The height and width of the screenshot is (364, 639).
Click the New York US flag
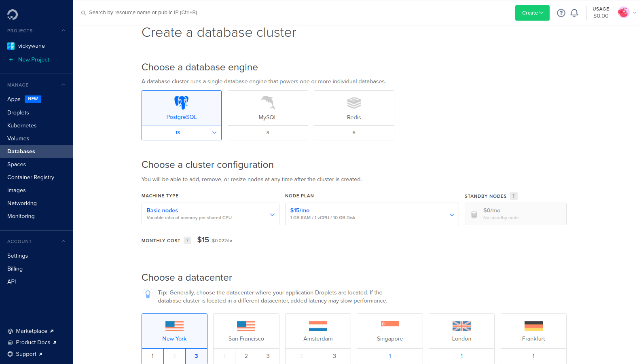174,326
